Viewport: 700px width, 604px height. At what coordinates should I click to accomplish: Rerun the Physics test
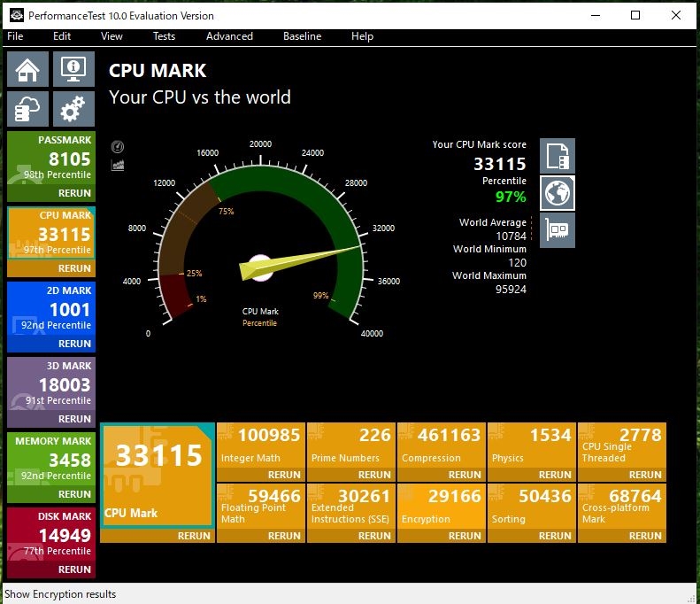pos(532,475)
